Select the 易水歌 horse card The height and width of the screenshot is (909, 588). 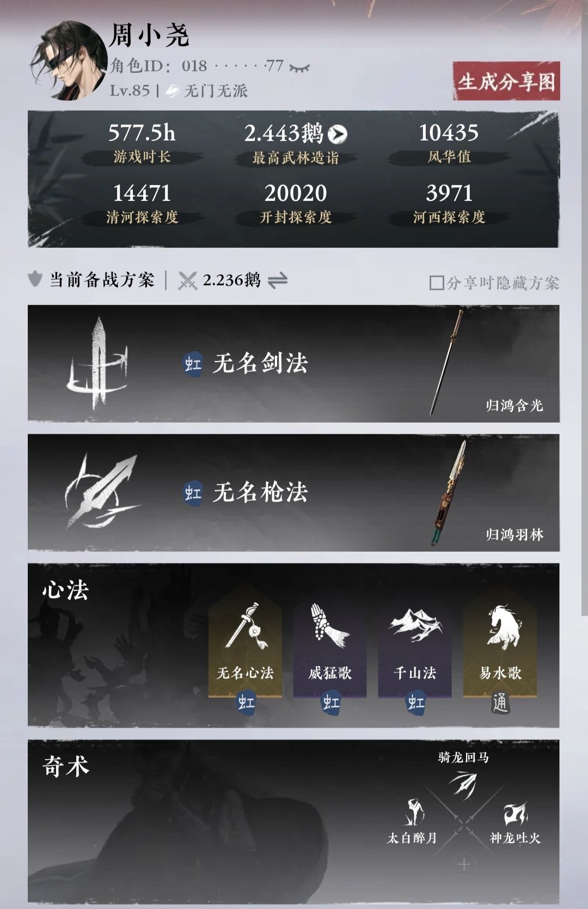click(500, 648)
